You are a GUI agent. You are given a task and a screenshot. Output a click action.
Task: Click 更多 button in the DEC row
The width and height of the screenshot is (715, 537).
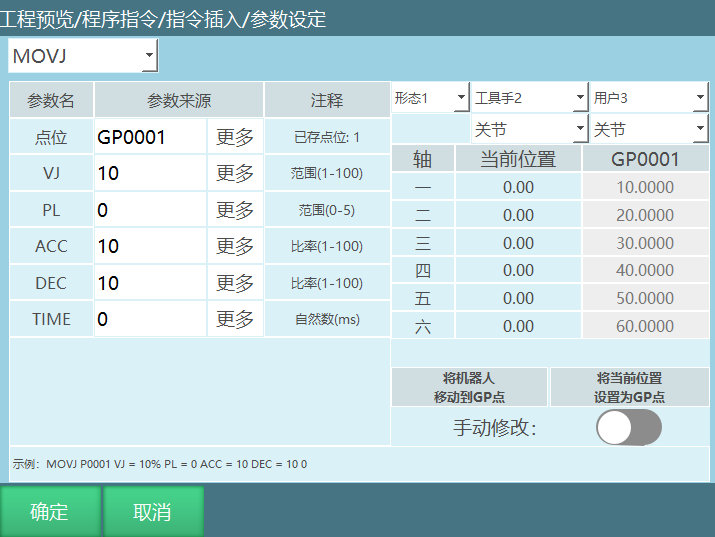click(235, 283)
